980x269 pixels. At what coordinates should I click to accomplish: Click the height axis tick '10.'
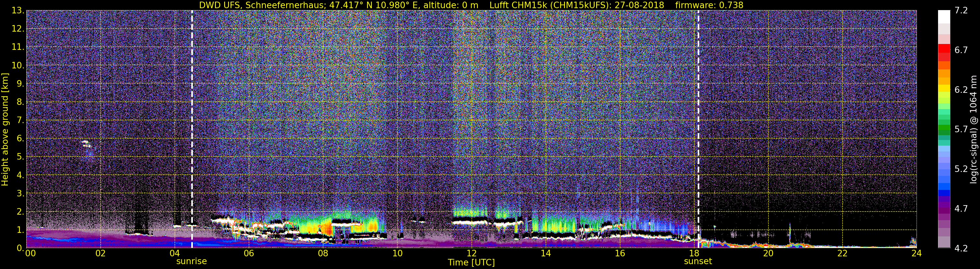[18, 65]
